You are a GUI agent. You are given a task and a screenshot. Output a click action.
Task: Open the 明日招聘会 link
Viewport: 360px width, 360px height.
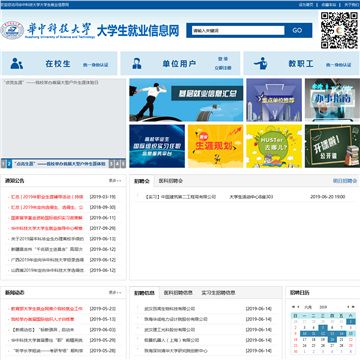point(345,181)
